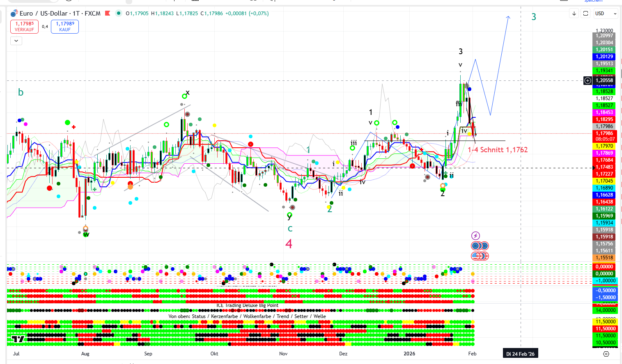The height and width of the screenshot is (364, 622).
Task: Click the purple lightning bolt event icon
Action: (475, 236)
